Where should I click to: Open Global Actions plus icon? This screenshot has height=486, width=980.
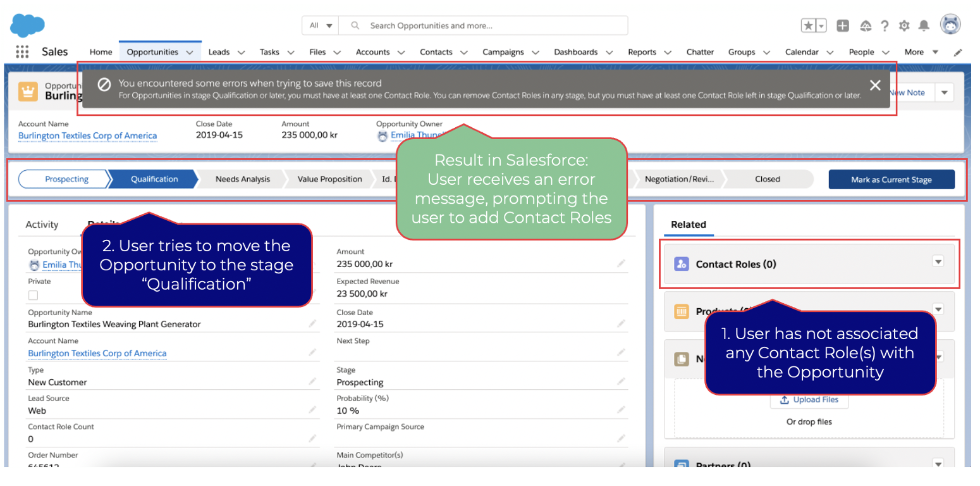[843, 25]
